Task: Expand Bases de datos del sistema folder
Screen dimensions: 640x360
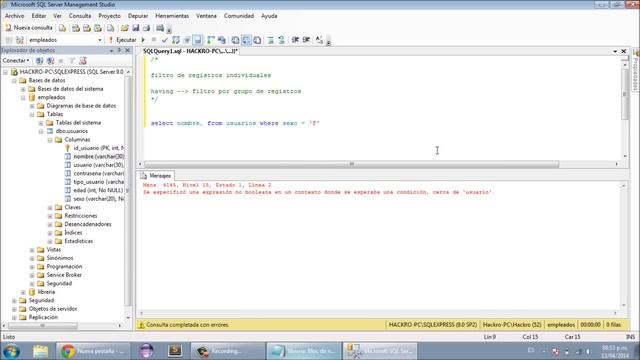Action: pos(23,89)
